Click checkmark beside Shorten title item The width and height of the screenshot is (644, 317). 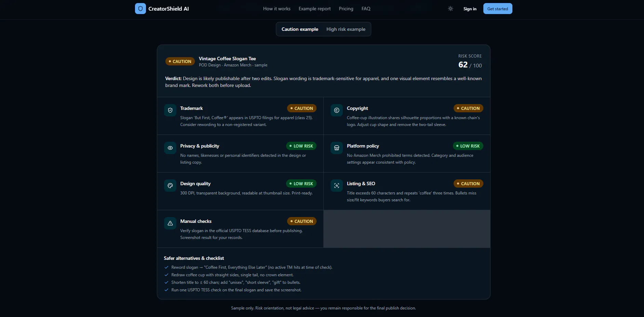tap(166, 282)
